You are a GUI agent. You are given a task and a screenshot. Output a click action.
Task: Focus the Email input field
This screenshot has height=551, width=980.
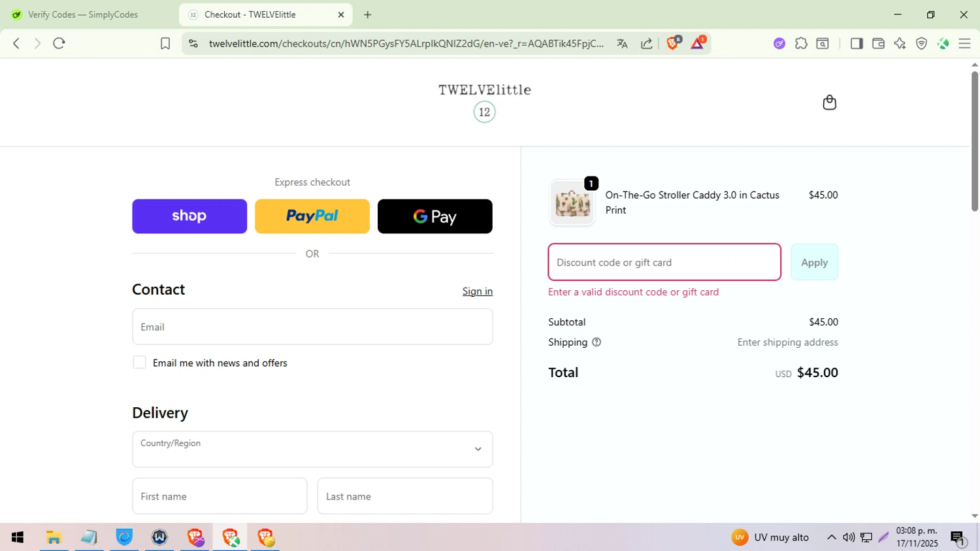click(312, 327)
